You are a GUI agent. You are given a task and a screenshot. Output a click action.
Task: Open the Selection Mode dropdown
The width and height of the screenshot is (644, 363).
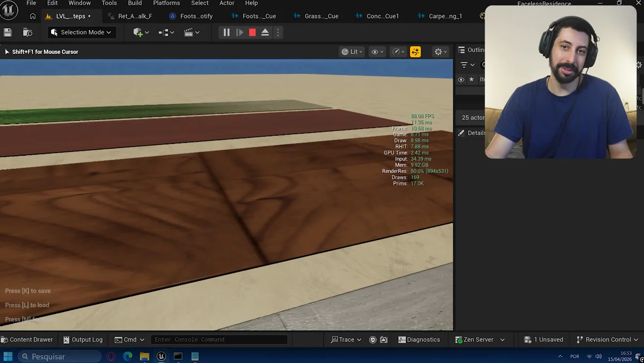(82, 32)
